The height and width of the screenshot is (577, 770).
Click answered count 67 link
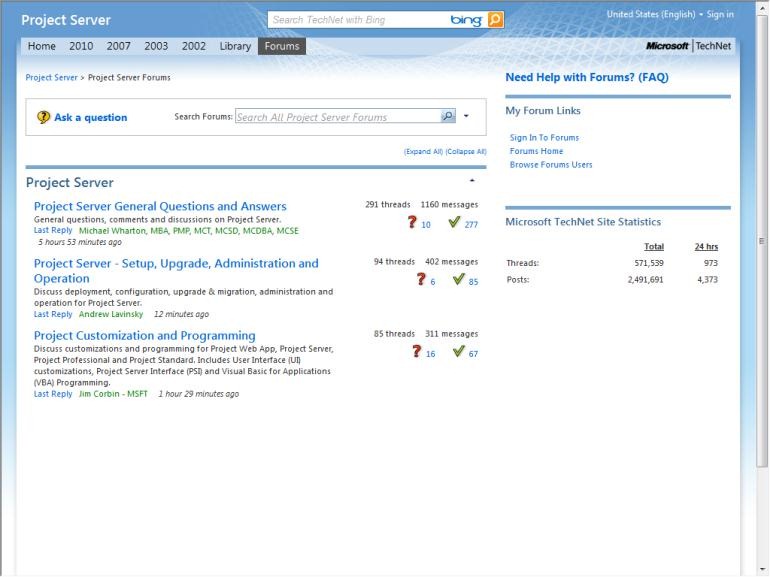point(473,354)
